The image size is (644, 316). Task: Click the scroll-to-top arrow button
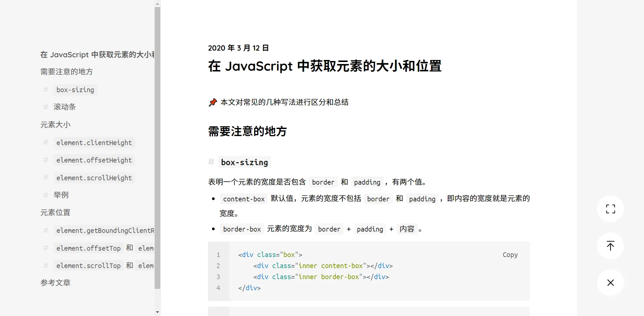tap(610, 246)
